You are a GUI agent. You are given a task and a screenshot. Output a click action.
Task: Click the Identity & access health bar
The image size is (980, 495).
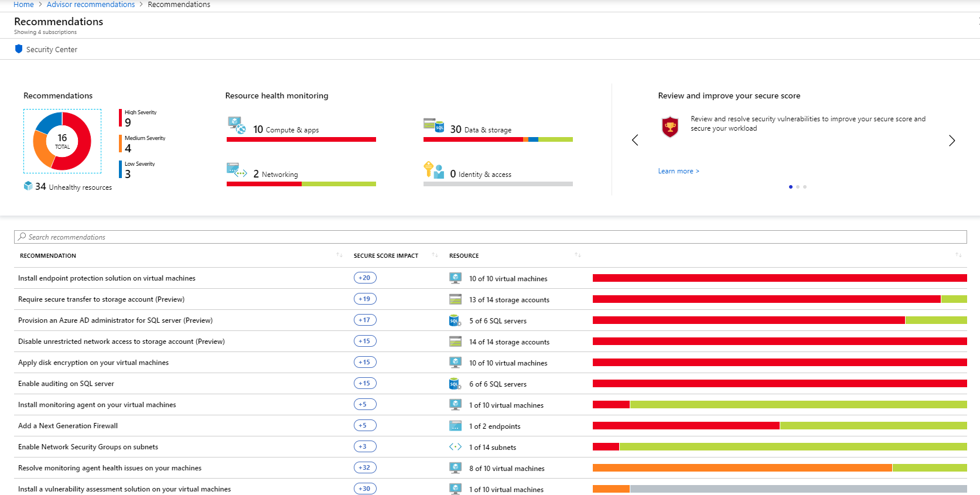(x=498, y=184)
